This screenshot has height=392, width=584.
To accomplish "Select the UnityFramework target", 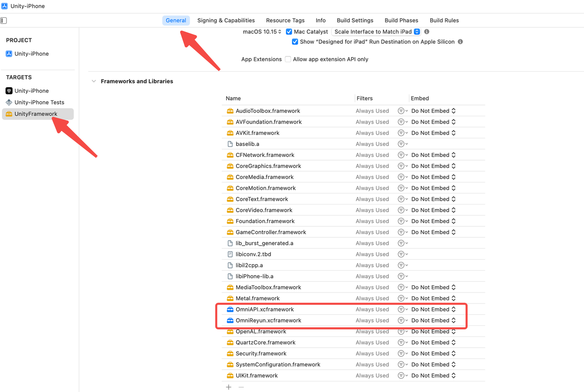I will 38,114.
